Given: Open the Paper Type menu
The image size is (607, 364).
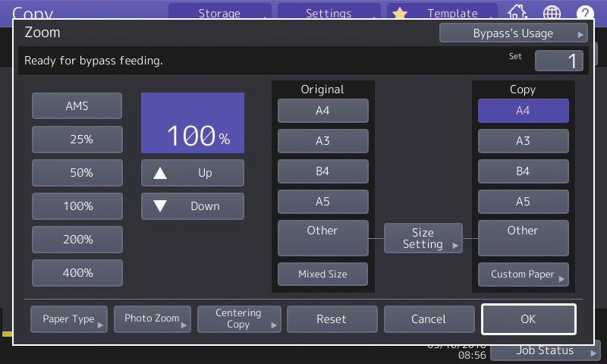Looking at the screenshot, I should click(x=69, y=319).
